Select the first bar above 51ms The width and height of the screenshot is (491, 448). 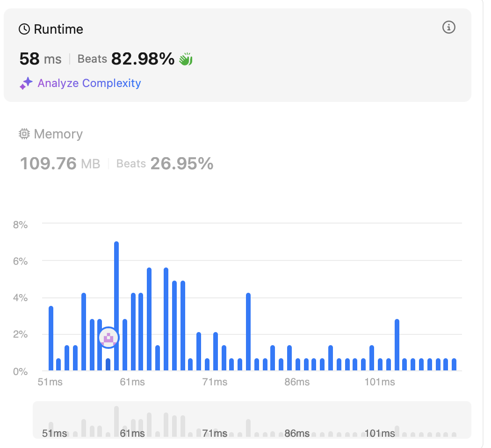(51, 338)
